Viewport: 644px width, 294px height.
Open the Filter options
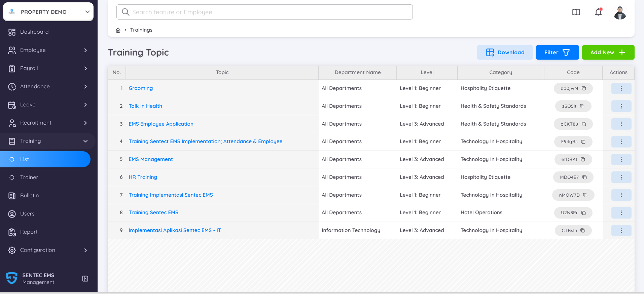click(x=557, y=53)
